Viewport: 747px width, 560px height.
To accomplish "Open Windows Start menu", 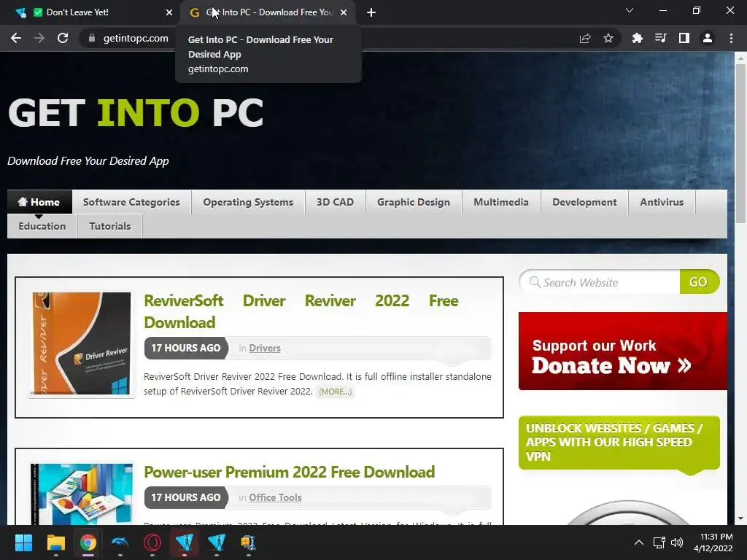I will coord(23,542).
